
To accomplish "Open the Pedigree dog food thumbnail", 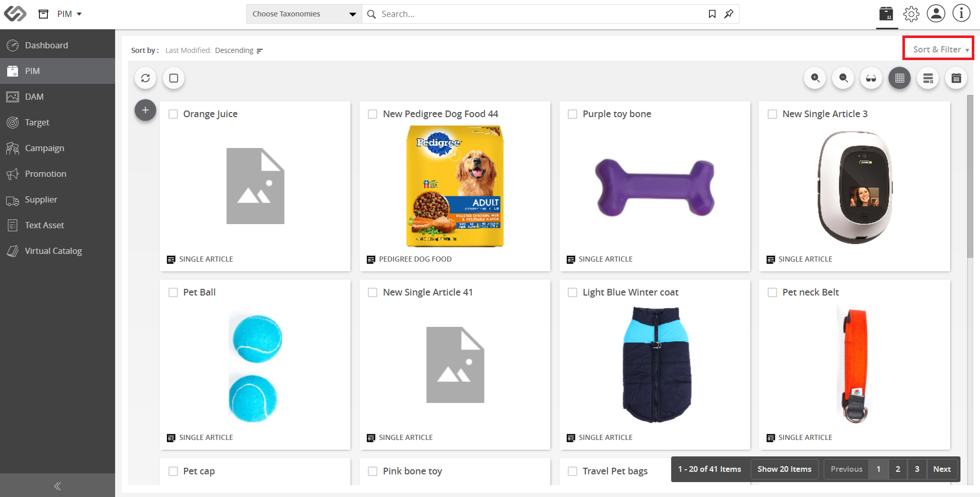I will click(455, 186).
